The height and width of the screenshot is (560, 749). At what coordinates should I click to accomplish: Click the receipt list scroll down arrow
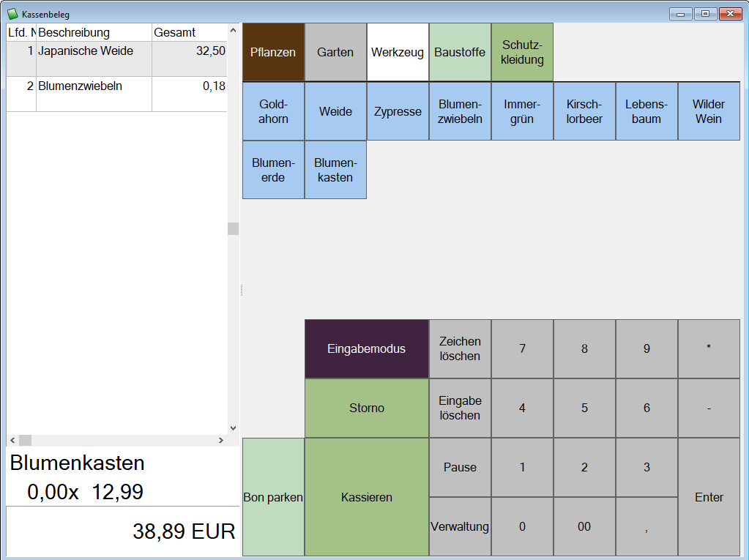[x=233, y=428]
